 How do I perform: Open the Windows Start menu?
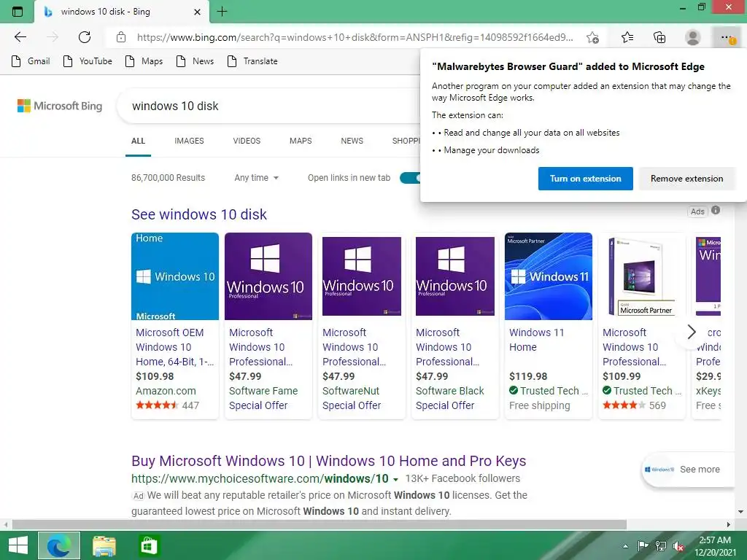pos(18,545)
